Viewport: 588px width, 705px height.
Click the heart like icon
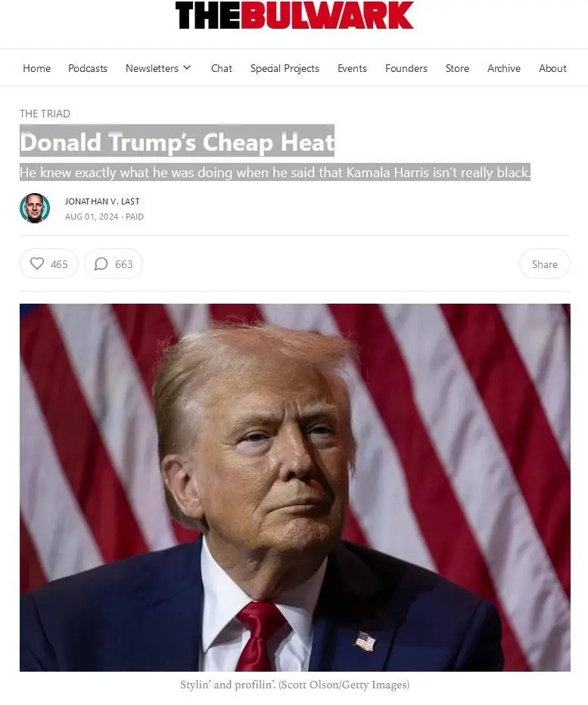[37, 264]
